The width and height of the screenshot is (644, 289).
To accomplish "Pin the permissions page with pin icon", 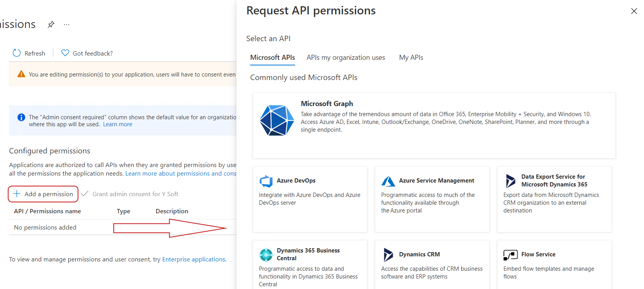I will [x=51, y=25].
